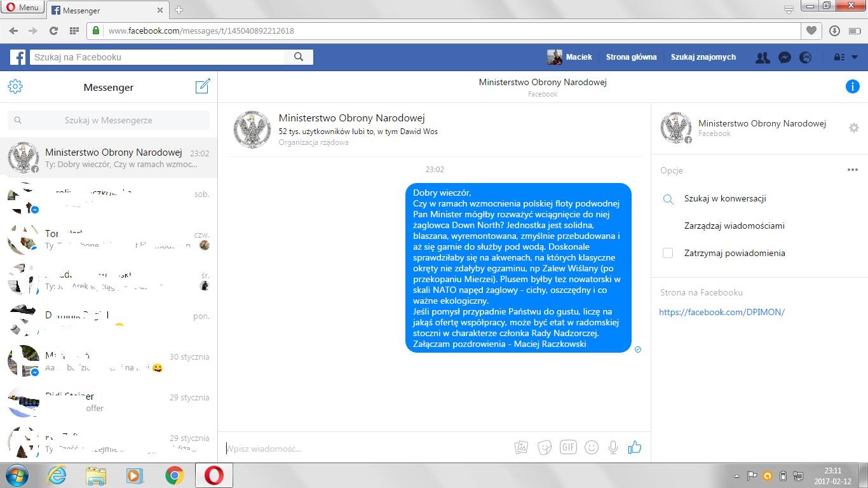Click the Facebook search magnifier button
The image size is (868, 488).
click(299, 57)
